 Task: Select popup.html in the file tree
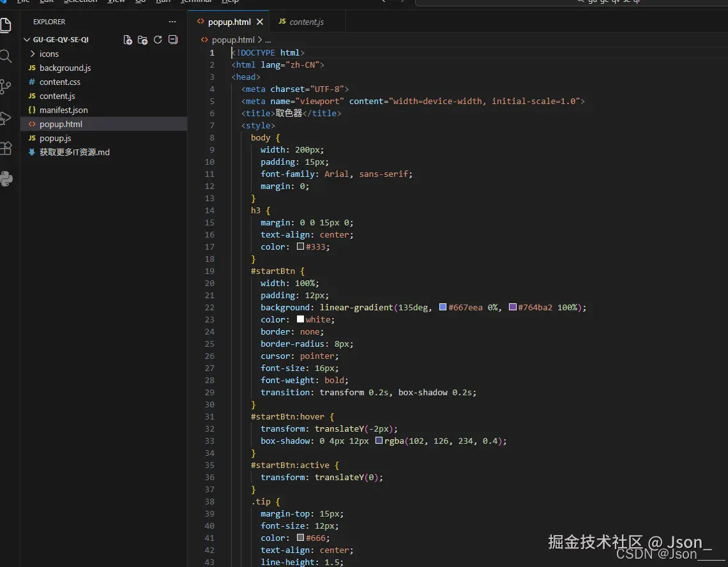point(104,124)
